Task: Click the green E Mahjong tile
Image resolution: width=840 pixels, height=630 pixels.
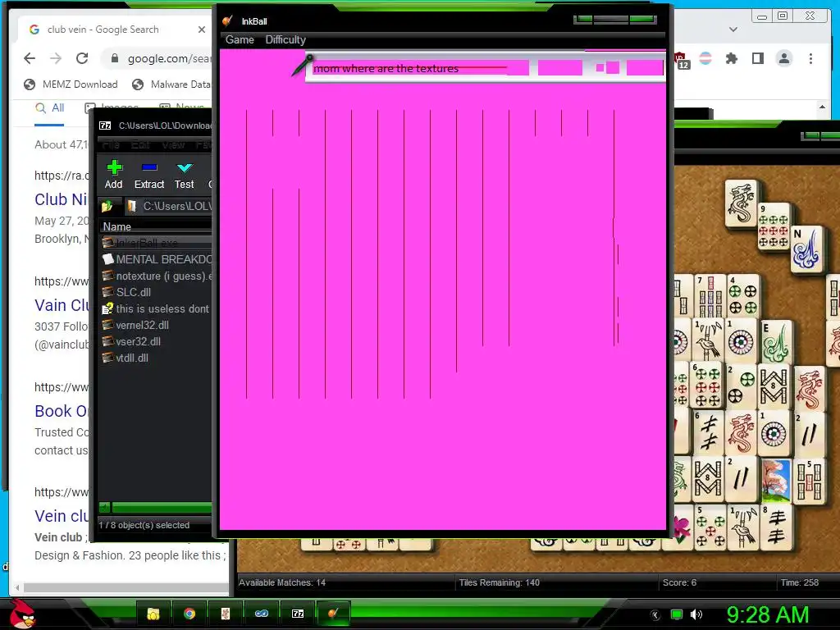Action: tap(776, 342)
